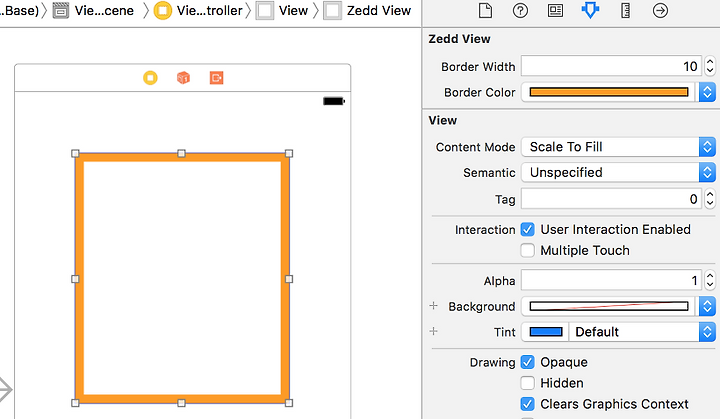
Task: Click the yellow View Controller icon in scene dock
Action: coord(150,78)
